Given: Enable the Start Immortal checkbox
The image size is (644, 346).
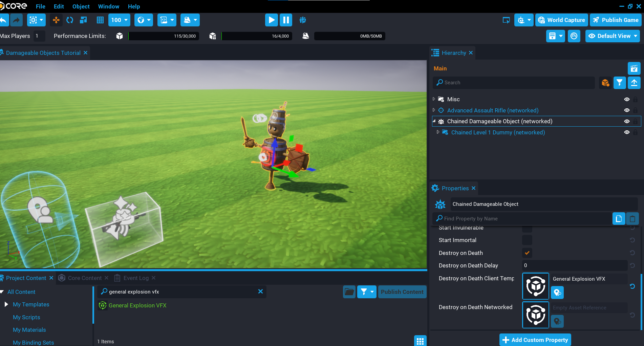Looking at the screenshot, I should point(527,240).
